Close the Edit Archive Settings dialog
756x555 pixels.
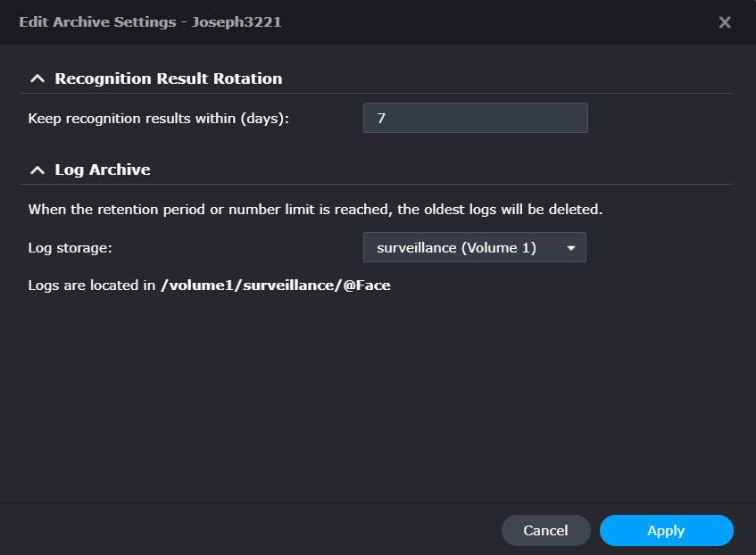pos(725,22)
